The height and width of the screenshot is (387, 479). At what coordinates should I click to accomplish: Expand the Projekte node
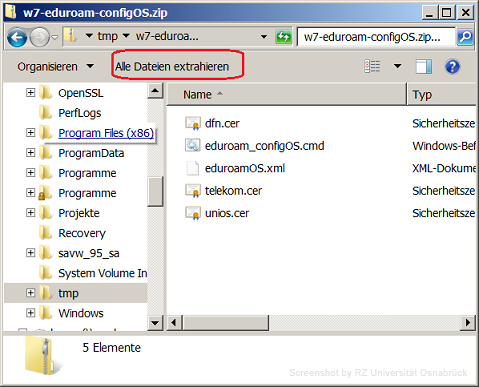click(x=30, y=212)
